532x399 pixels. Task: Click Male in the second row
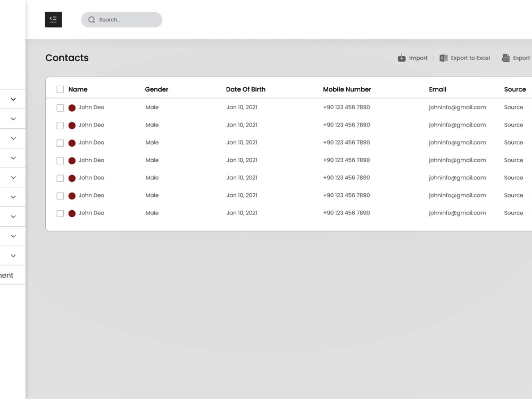[152, 125]
